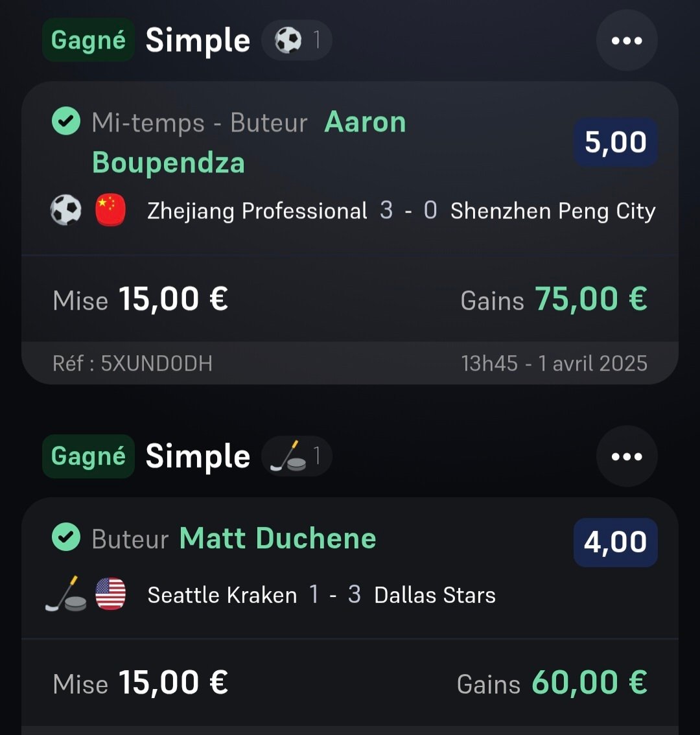Tap green checkmark beside Buteur Matt Duchene
The image size is (700, 735).
(66, 537)
